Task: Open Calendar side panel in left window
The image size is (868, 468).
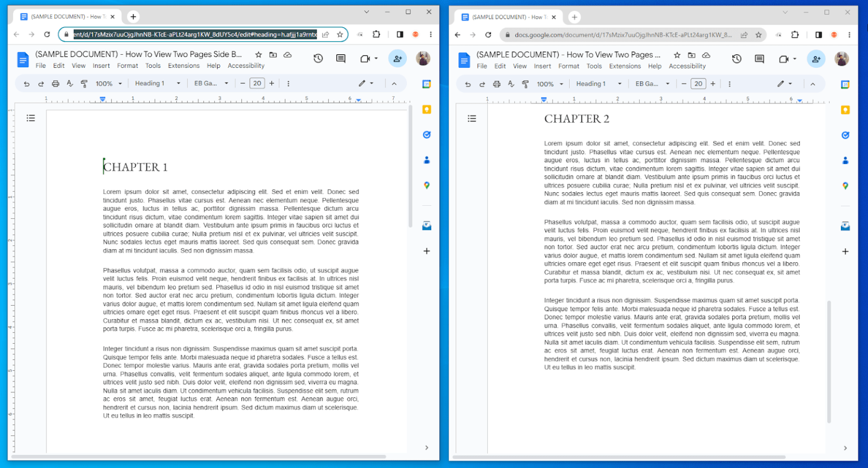Action: click(427, 84)
